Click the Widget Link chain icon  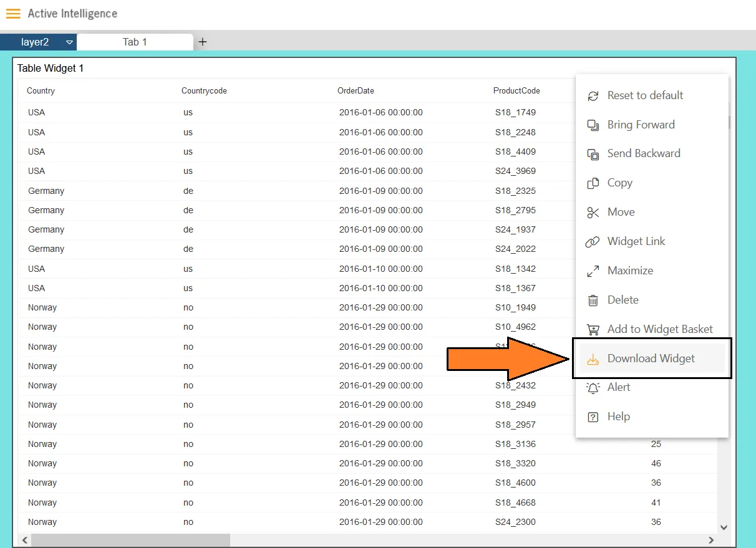[x=593, y=242]
